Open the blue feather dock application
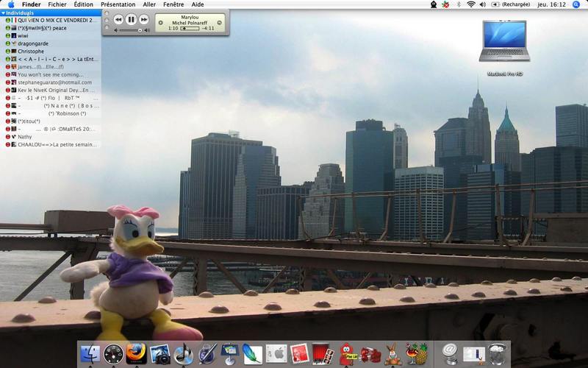This screenshot has height=368, width=588. [253, 354]
